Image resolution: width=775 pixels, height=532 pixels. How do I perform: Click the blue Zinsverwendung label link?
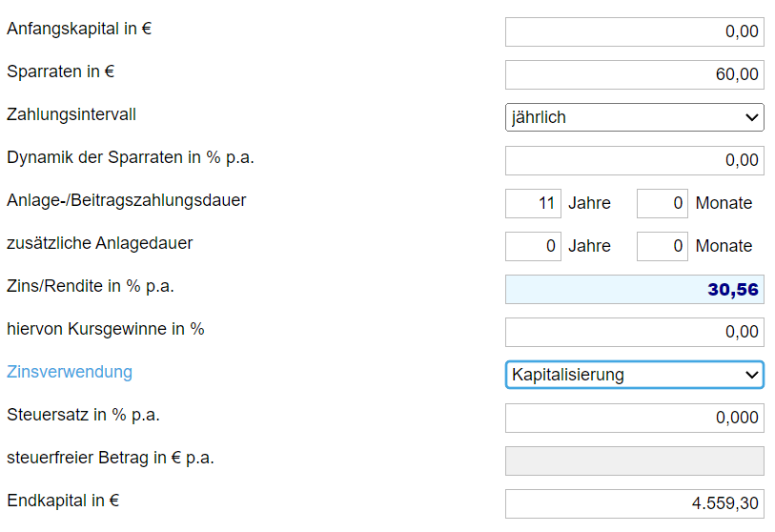coord(70,372)
